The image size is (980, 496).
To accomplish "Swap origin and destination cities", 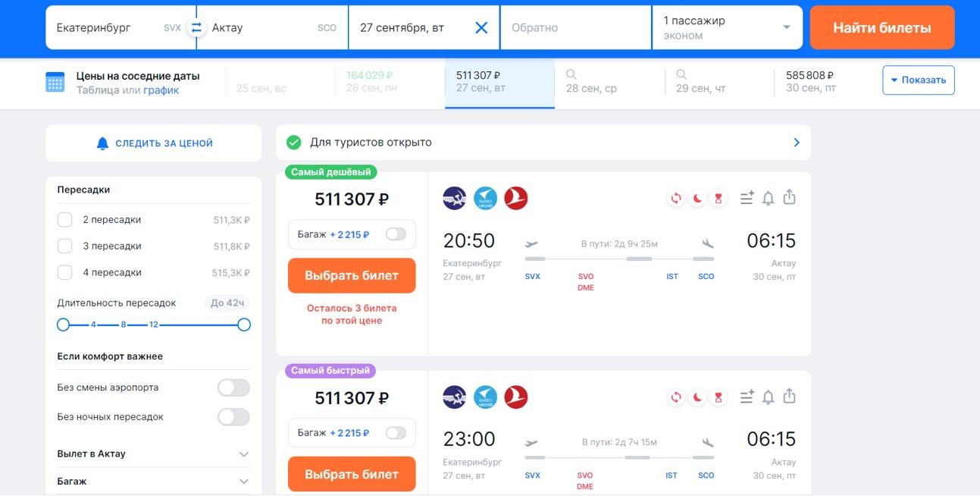I will pyautogui.click(x=196, y=27).
